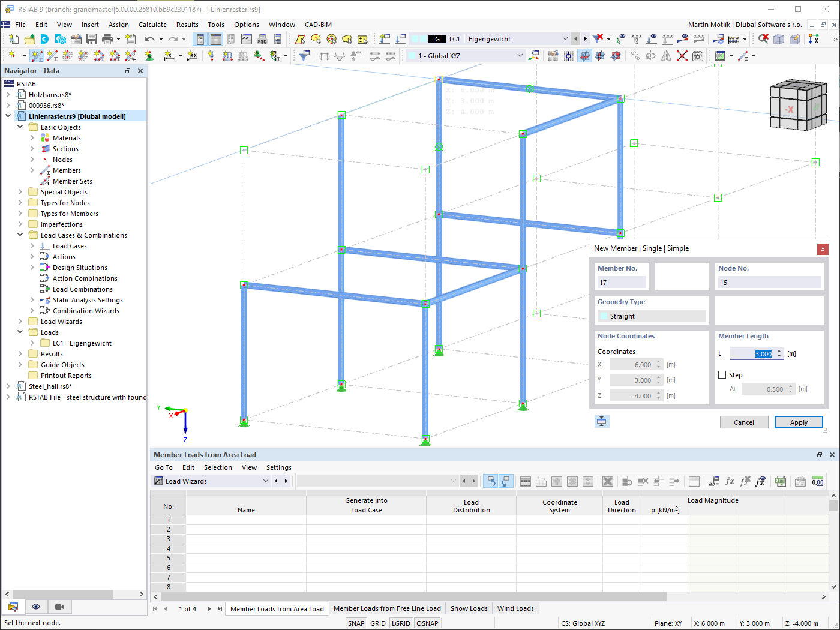840x630 pixels.
Task: Toggle the Navigator Display eye tab
Action: pyautogui.click(x=36, y=607)
